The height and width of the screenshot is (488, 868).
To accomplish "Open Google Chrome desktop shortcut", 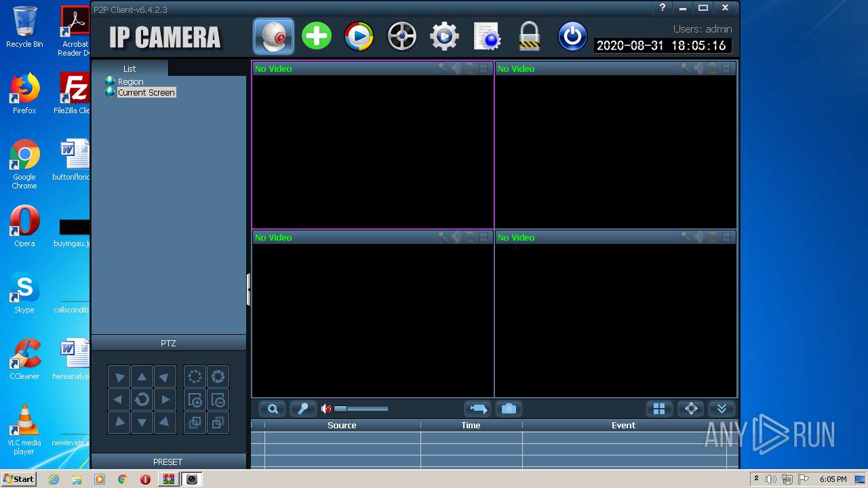I will point(24,165).
